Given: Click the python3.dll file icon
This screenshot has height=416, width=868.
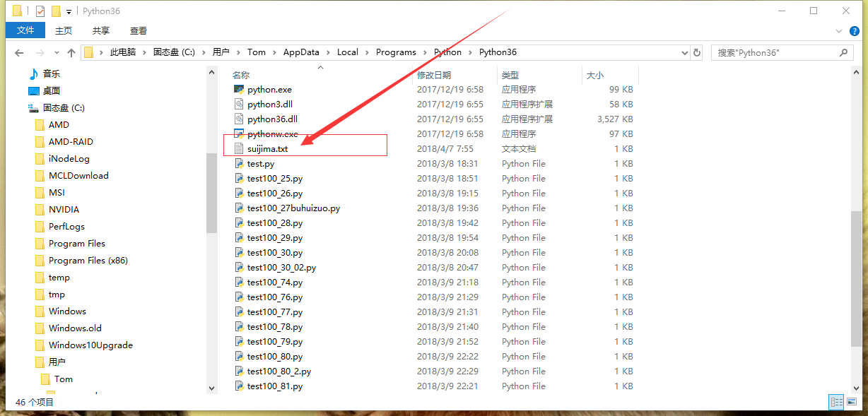Looking at the screenshot, I should pos(239,105).
